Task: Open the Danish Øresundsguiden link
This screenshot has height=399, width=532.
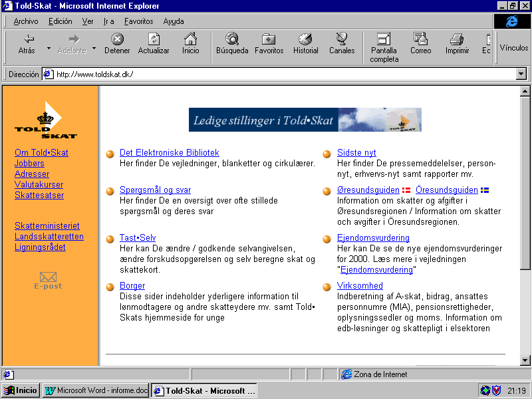Action: (368, 190)
